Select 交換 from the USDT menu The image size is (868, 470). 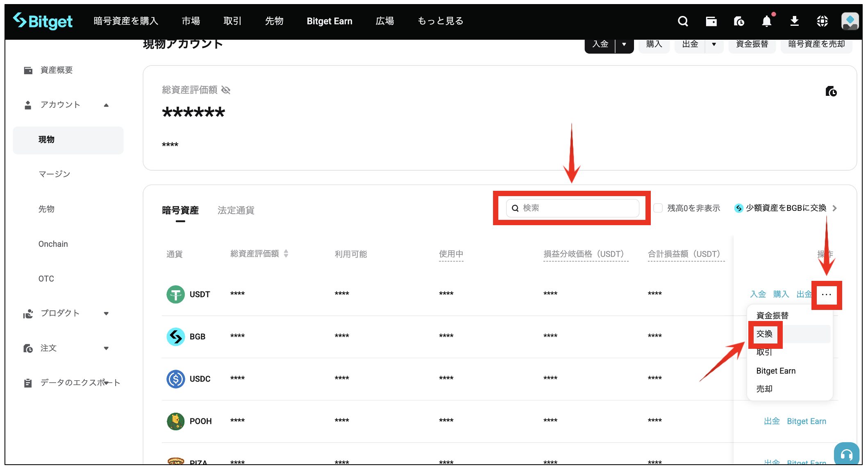tap(764, 334)
